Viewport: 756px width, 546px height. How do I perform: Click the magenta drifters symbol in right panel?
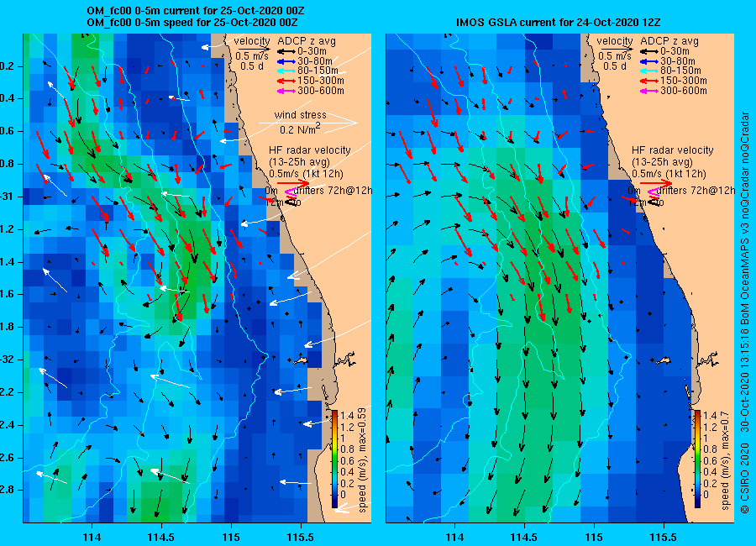coord(654,193)
